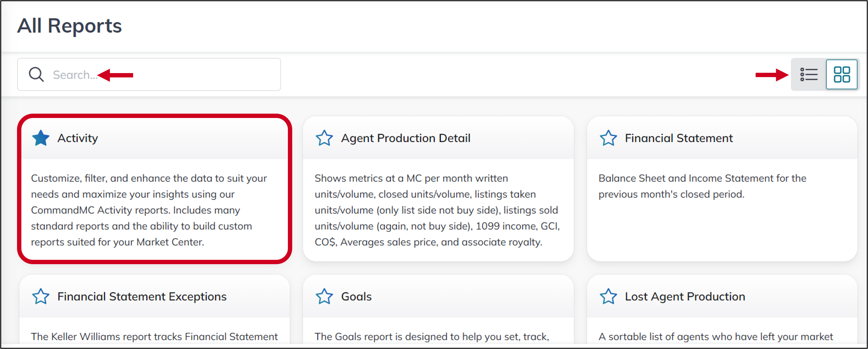Click the search magnifier icon
Screen dimensions: 868x349
[x=36, y=75]
